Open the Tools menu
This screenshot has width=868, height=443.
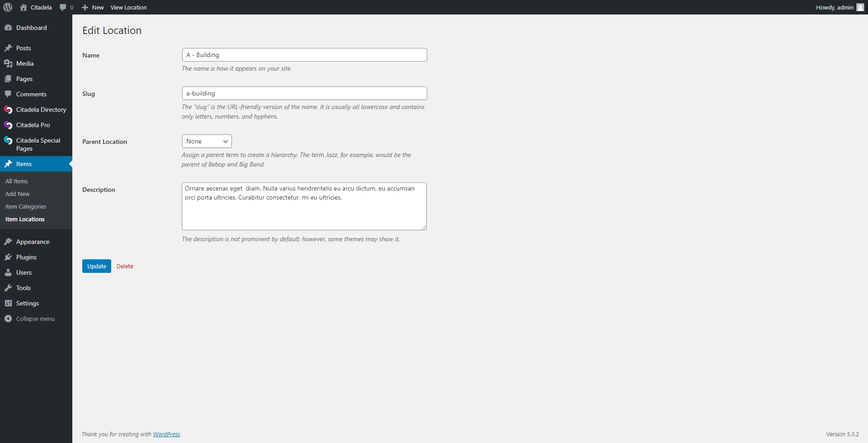pyautogui.click(x=24, y=288)
